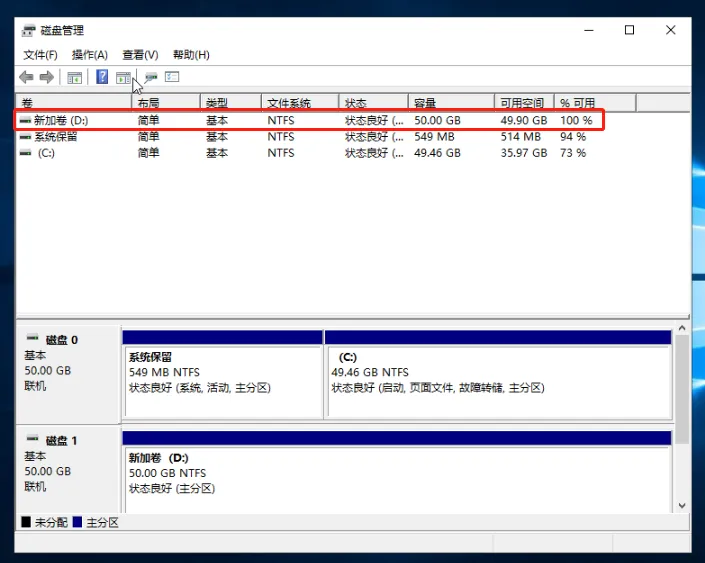Viewport: 705px width, 563px height.
Task: Open the 帮助(H) menu
Action: point(191,55)
